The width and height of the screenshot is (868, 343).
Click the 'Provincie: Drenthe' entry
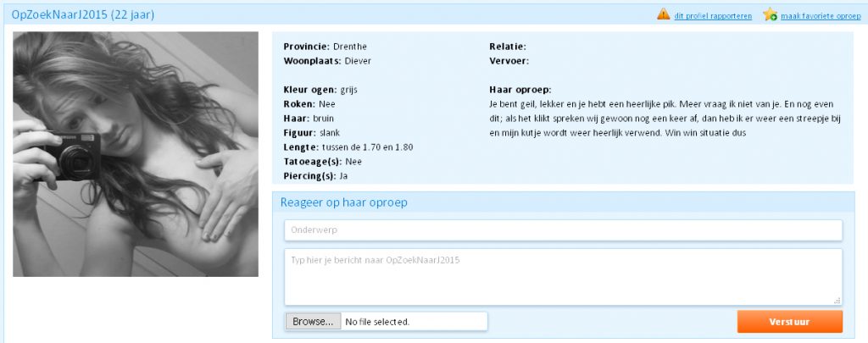(325, 47)
